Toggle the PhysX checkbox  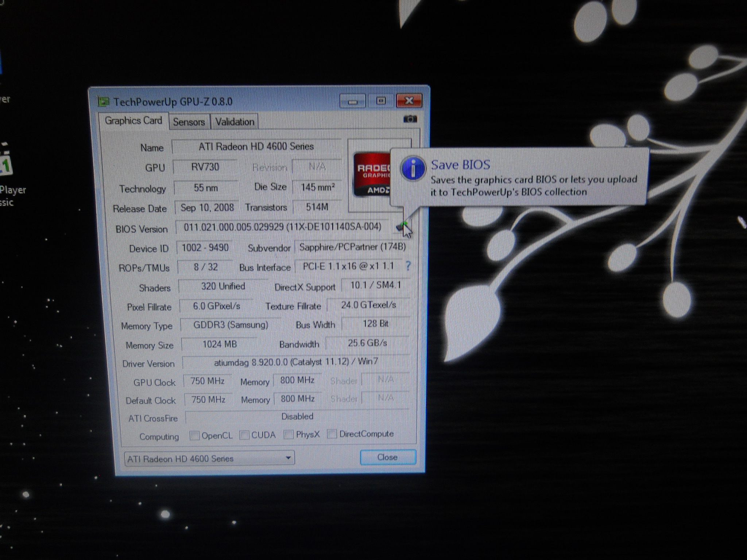point(289,434)
